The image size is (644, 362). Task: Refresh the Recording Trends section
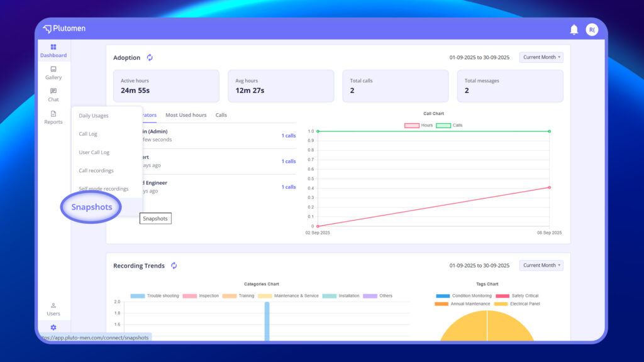174,266
